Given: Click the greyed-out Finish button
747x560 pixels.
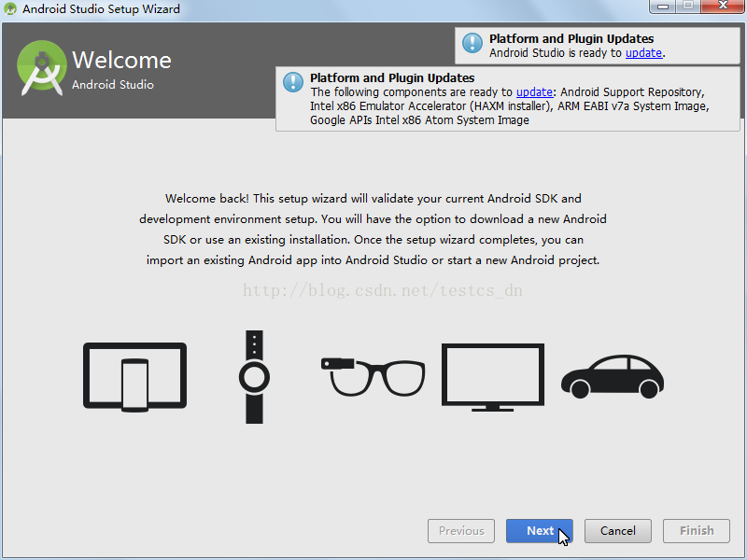Looking at the screenshot, I should (696, 530).
